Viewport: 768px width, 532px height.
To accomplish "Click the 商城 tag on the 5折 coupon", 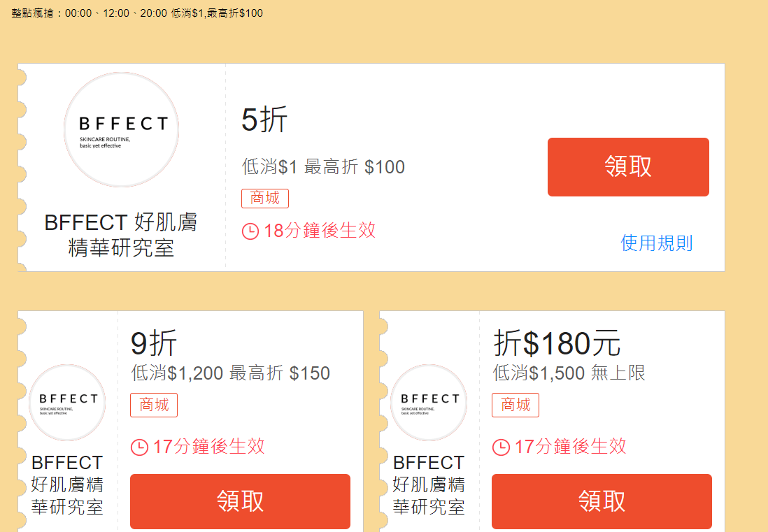I will pyautogui.click(x=265, y=198).
